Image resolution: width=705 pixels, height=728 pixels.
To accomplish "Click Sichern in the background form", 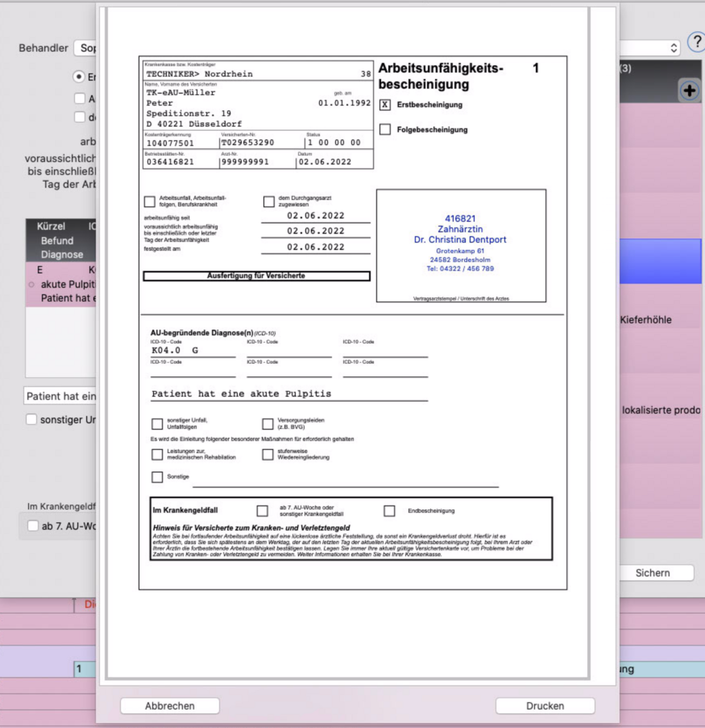I will [x=653, y=573].
